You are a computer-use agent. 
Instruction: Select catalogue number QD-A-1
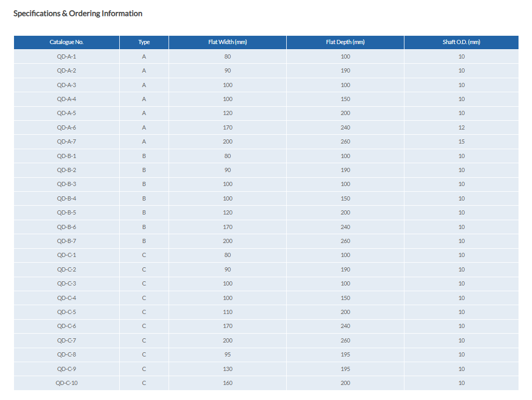tap(66, 56)
